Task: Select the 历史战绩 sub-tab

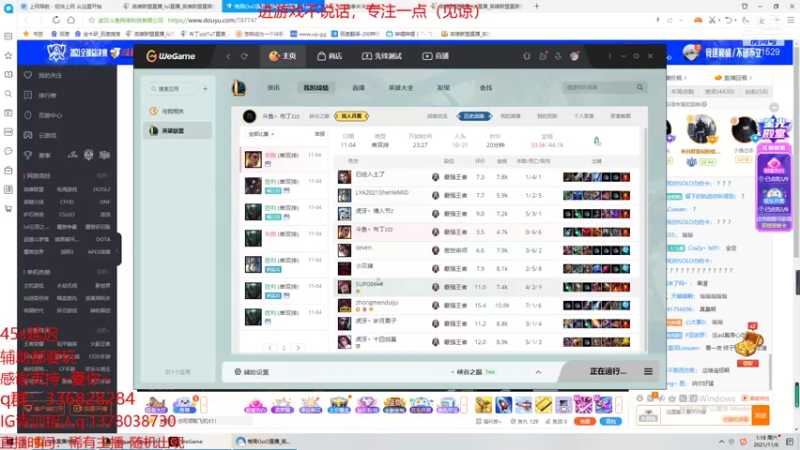Action: point(474,116)
